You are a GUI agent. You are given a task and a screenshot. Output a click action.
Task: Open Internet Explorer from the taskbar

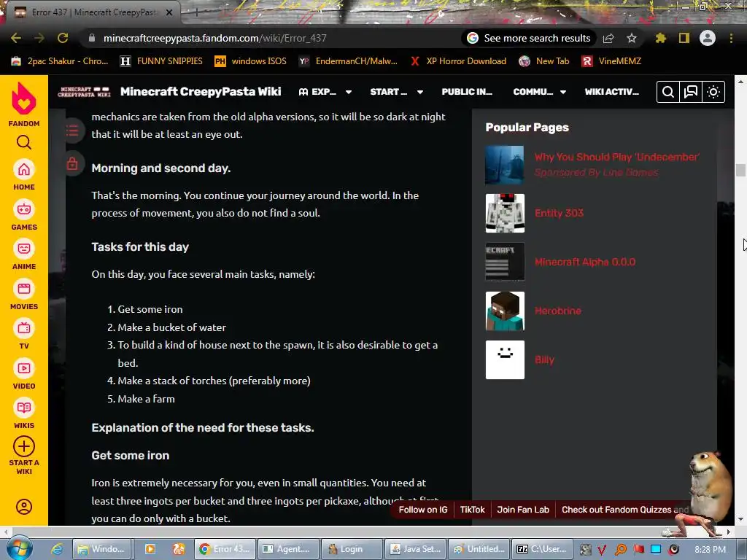pyautogui.click(x=57, y=549)
